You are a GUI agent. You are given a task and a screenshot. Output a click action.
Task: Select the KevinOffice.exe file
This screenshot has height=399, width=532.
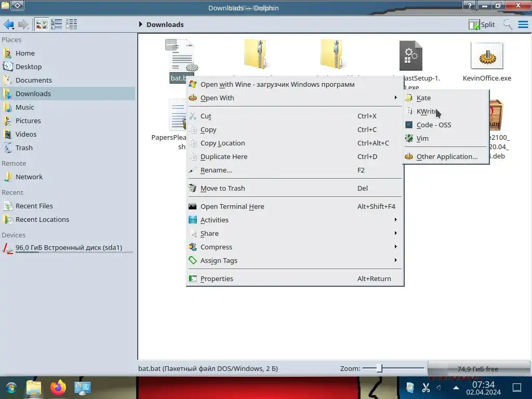(x=487, y=61)
